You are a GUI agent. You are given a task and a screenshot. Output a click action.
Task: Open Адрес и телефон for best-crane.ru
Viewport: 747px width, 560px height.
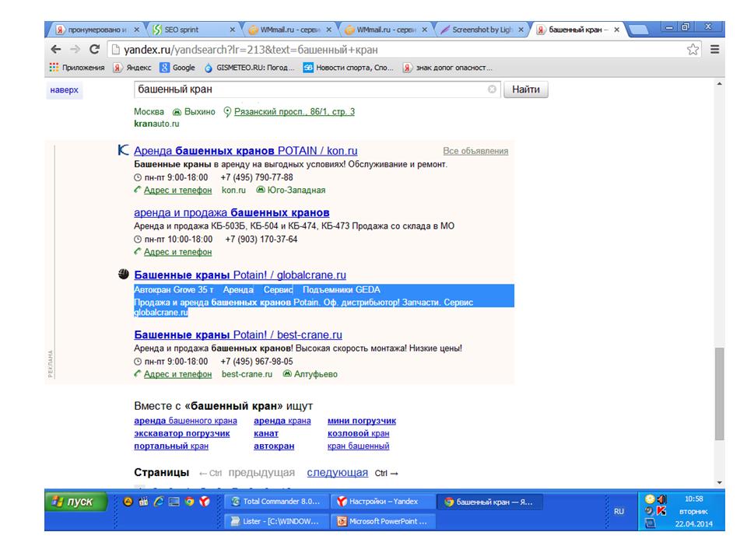click(177, 374)
